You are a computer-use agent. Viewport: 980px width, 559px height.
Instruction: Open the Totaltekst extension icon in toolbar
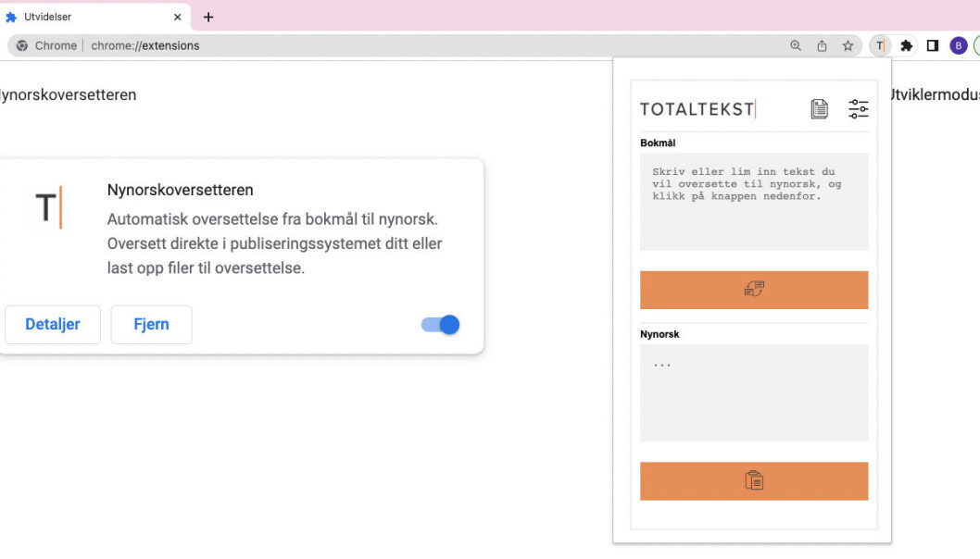880,45
